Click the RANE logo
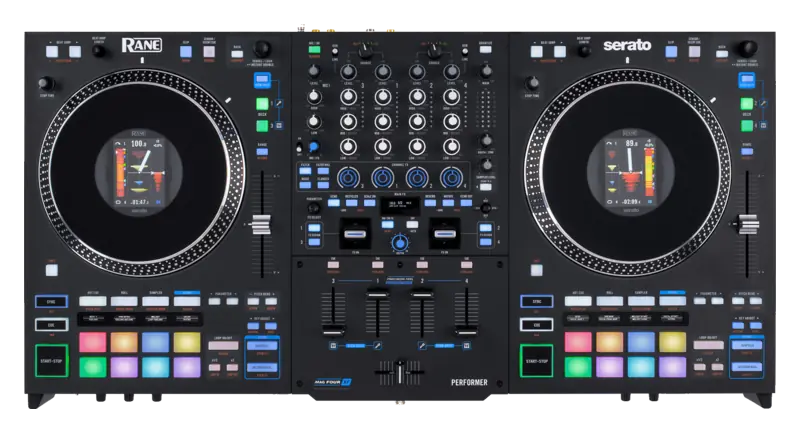Image resolution: width=800 pixels, height=433 pixels. coord(142,45)
